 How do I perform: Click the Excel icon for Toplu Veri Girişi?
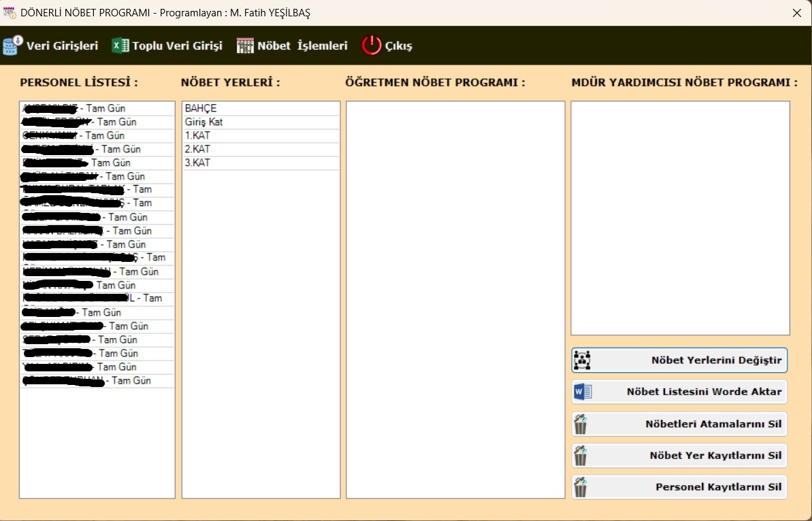pyautogui.click(x=120, y=46)
